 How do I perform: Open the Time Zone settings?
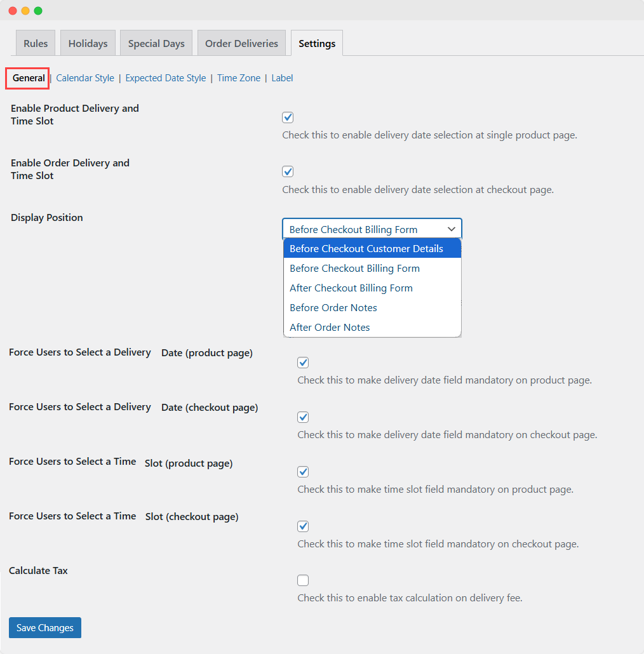click(x=238, y=77)
